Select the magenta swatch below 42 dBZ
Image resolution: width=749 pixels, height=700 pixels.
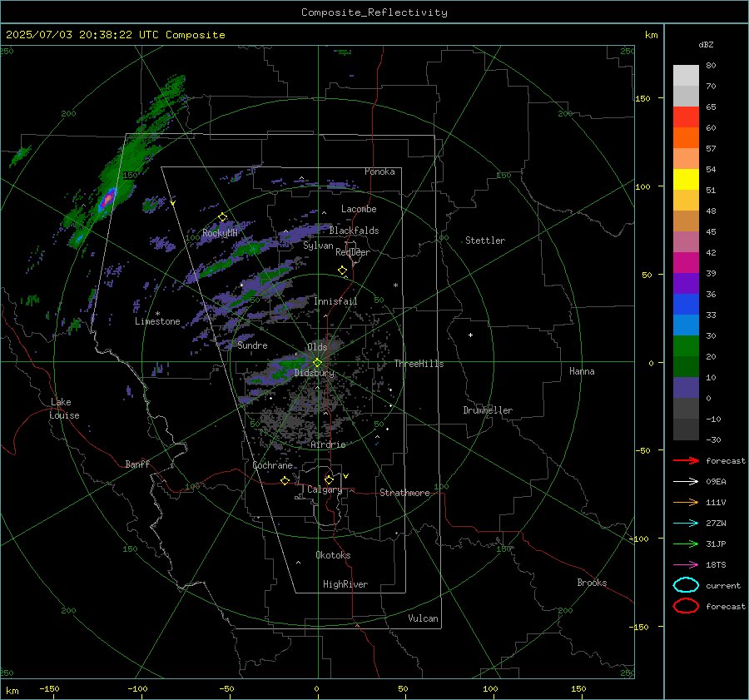coord(686,263)
